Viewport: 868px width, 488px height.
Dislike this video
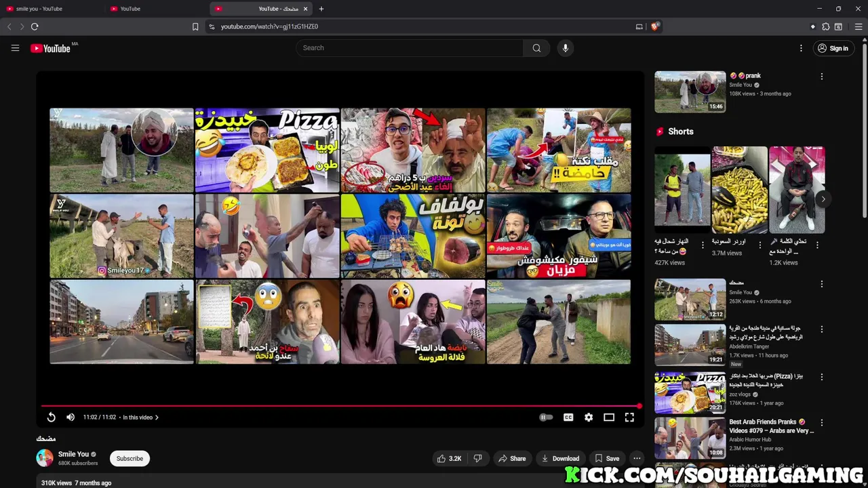pyautogui.click(x=477, y=458)
